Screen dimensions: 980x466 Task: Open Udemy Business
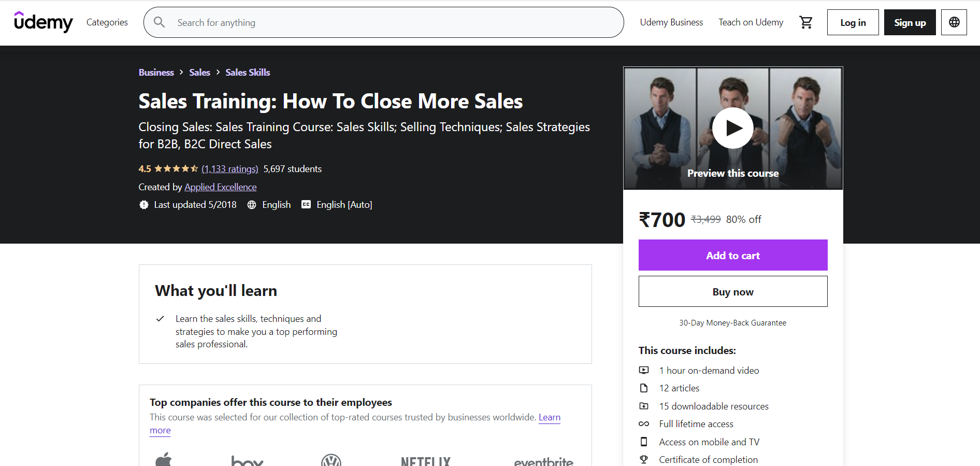[x=671, y=22]
